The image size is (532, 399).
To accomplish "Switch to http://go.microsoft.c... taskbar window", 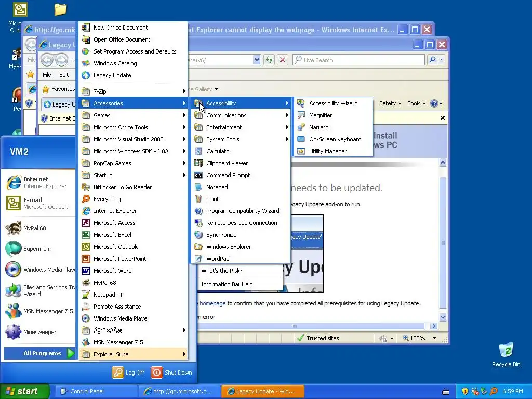I will (x=179, y=391).
